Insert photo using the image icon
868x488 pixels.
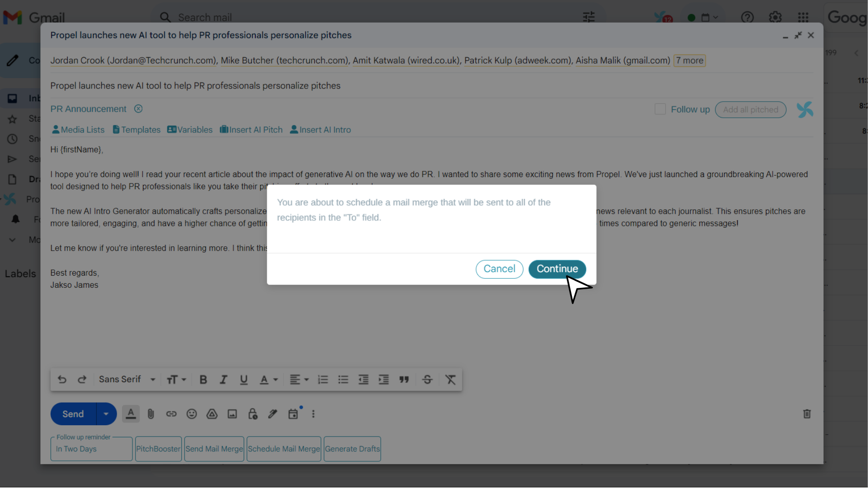point(232,414)
